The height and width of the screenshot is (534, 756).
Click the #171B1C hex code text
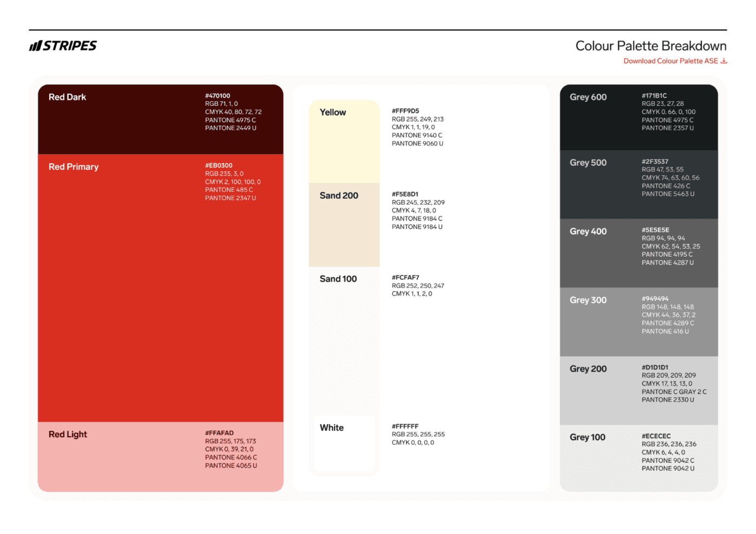click(x=654, y=96)
